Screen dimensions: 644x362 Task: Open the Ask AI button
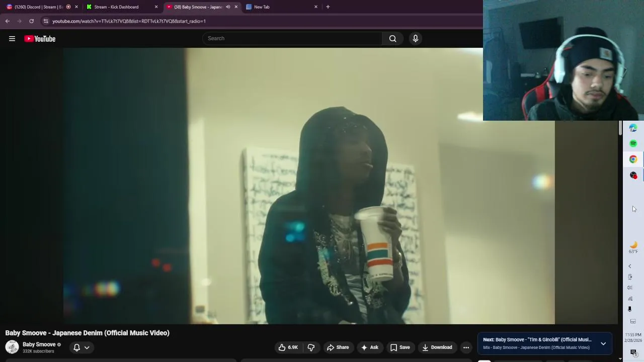click(369, 347)
